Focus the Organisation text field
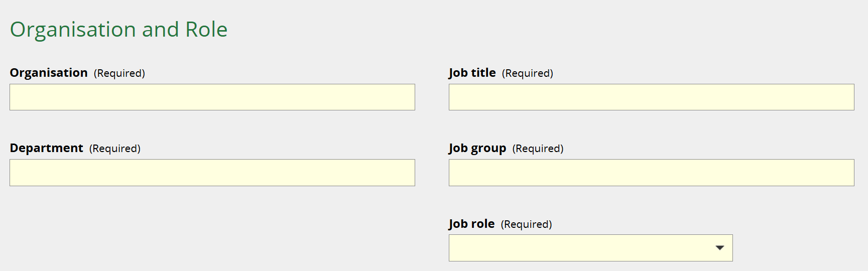The width and height of the screenshot is (868, 271). click(x=212, y=97)
